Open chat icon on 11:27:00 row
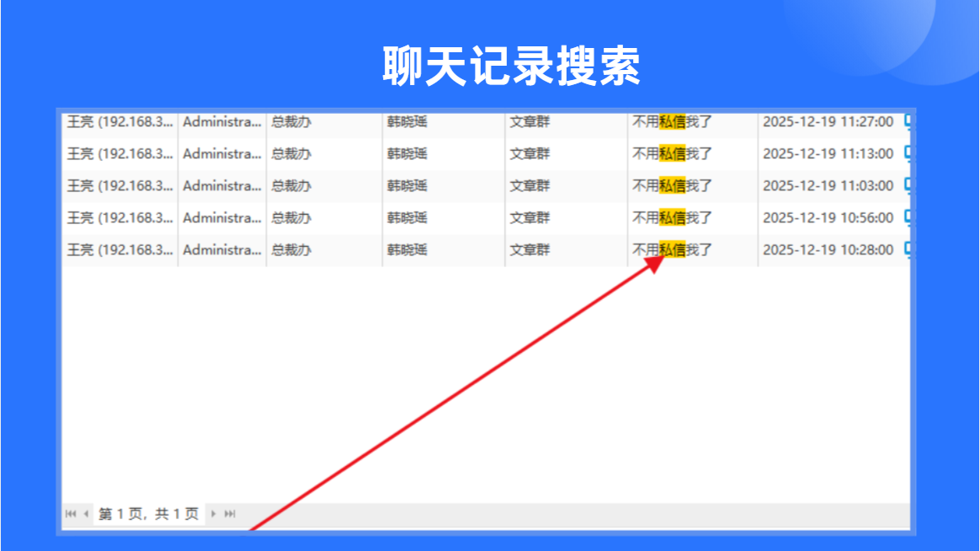 click(x=908, y=122)
